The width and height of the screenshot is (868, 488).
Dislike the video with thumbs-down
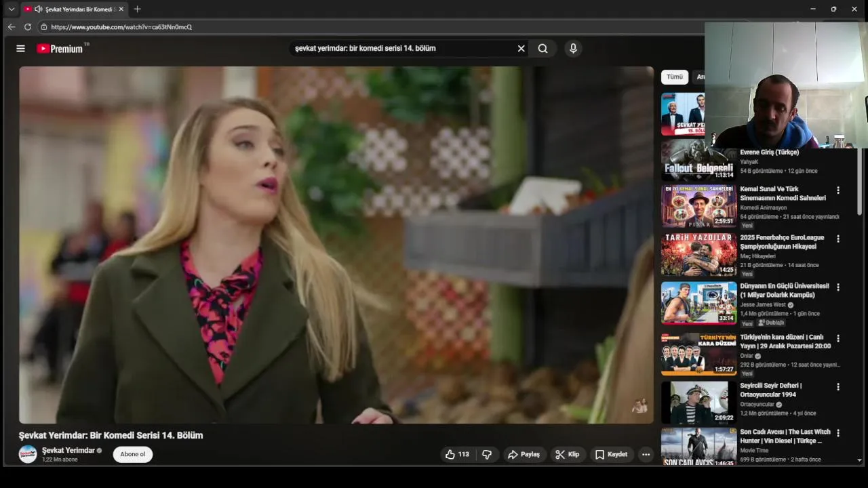[487, 454]
